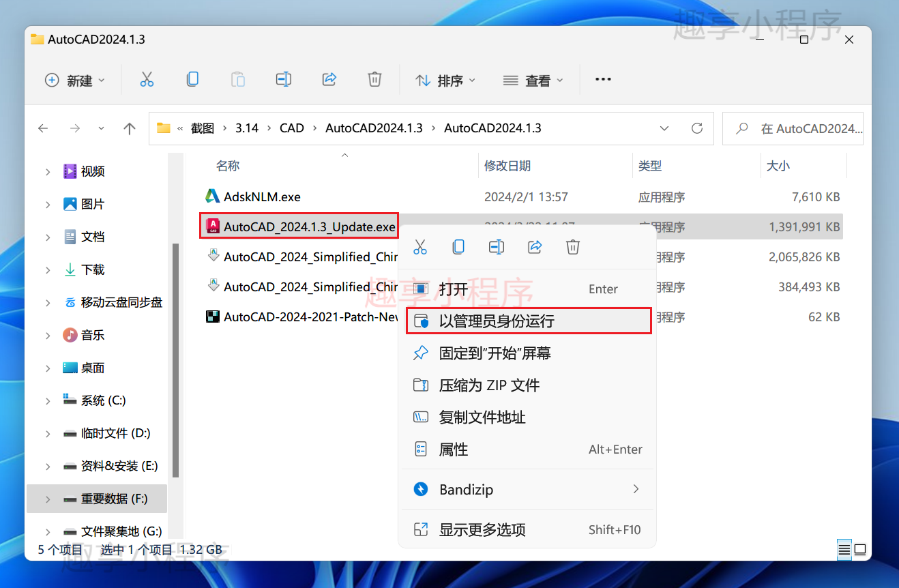This screenshot has width=899, height=588.
Task: Select 图片 in the navigation pane
Action: pos(93,204)
